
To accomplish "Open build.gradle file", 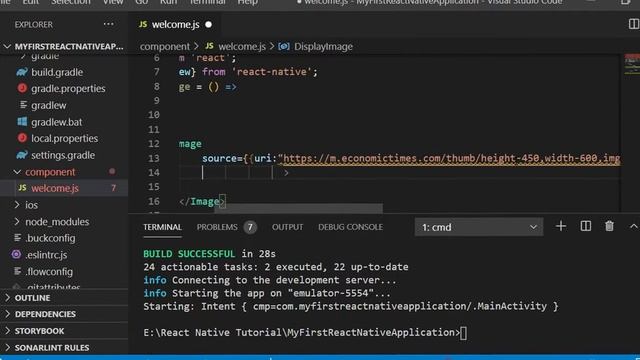I will (57, 72).
